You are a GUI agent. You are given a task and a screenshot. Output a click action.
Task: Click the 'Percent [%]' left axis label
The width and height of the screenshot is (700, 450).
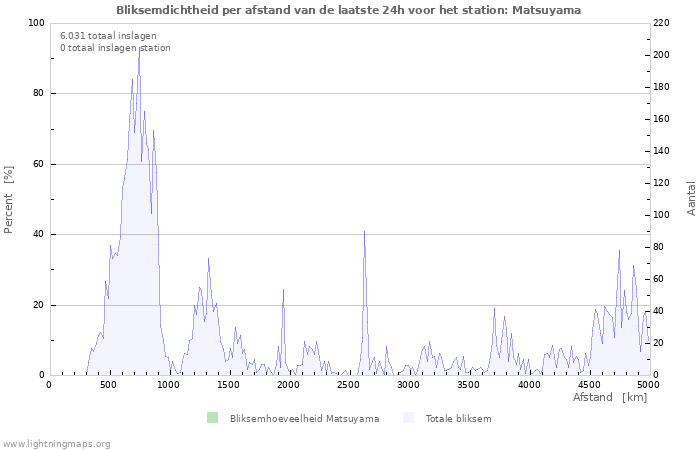(9, 199)
